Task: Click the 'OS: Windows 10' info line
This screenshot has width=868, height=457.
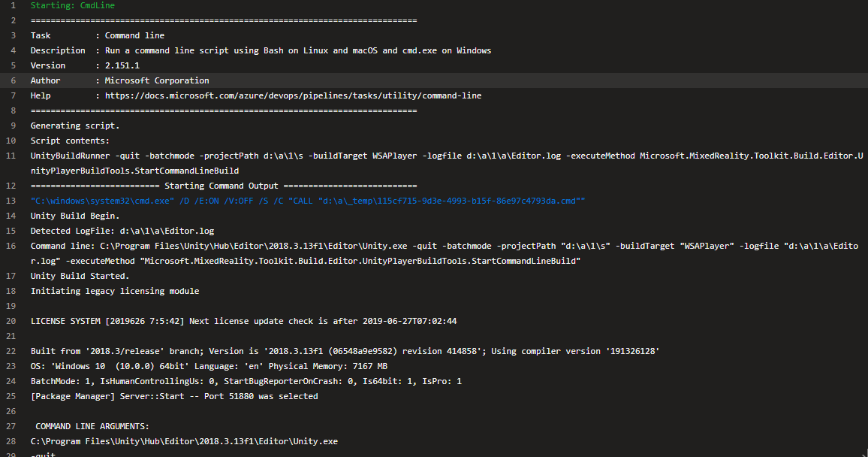Action: 209,366
